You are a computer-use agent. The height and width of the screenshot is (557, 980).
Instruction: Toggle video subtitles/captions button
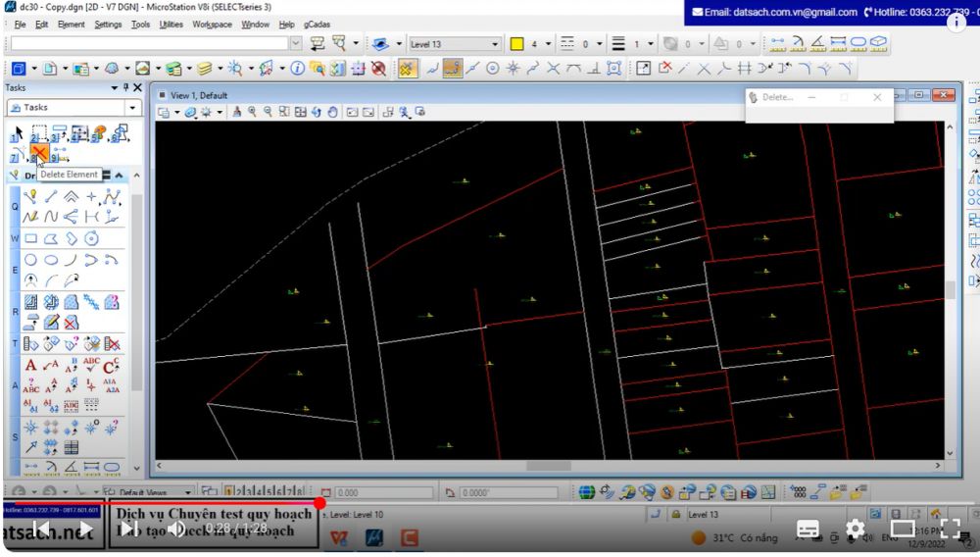click(808, 530)
